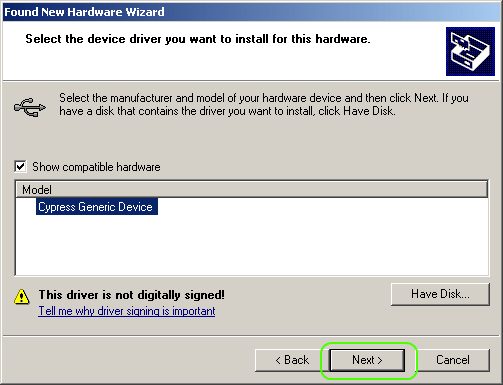This screenshot has width=503, height=385.
Task: Continue by clicking Next >
Action: click(367, 360)
